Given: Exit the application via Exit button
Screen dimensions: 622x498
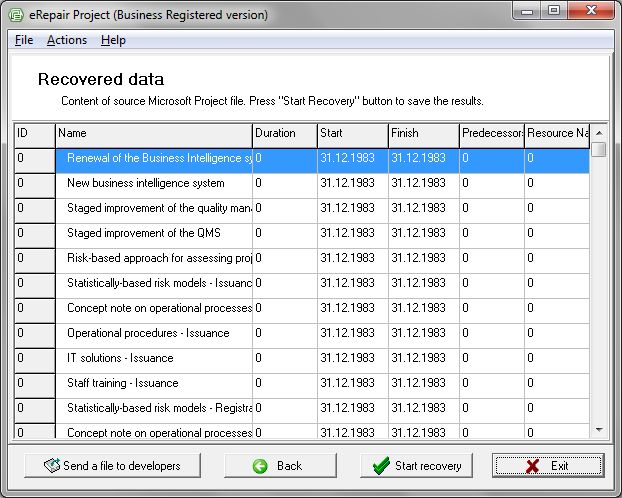Looking at the screenshot, I should (548, 465).
